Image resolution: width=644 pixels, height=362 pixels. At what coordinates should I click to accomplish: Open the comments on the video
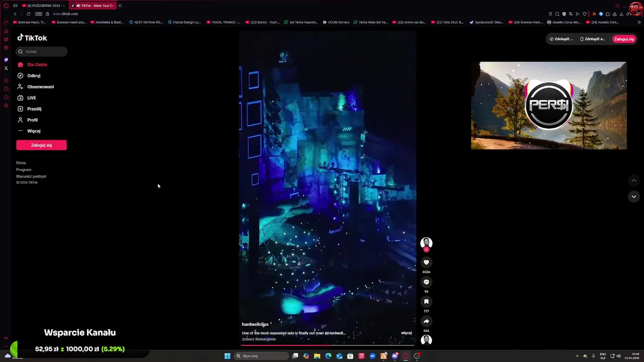[426, 282]
